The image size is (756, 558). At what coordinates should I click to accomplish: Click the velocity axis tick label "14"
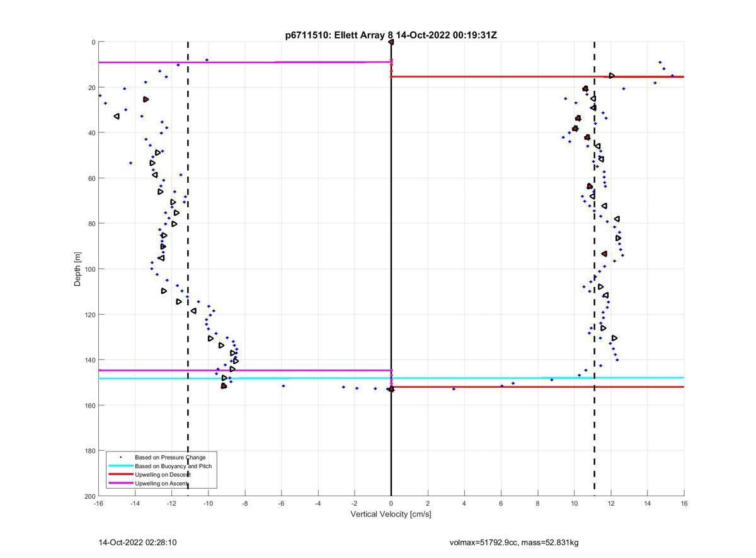tap(647, 504)
